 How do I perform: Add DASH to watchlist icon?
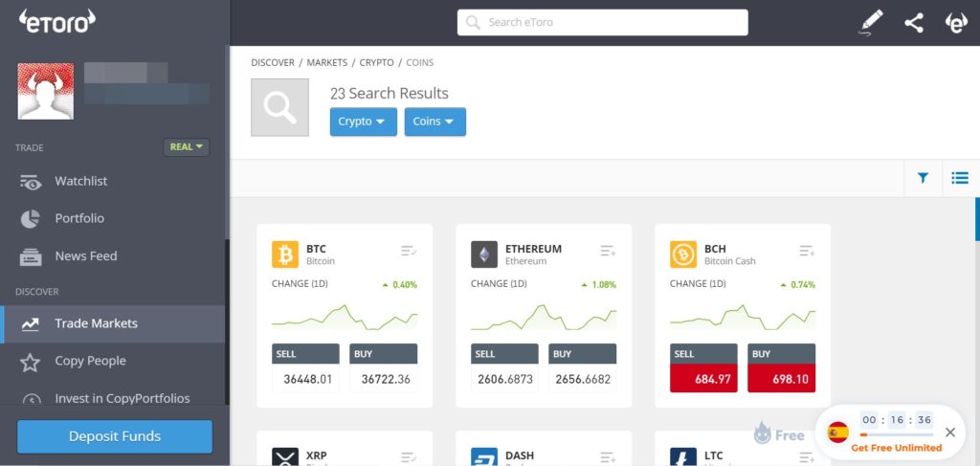point(608,457)
